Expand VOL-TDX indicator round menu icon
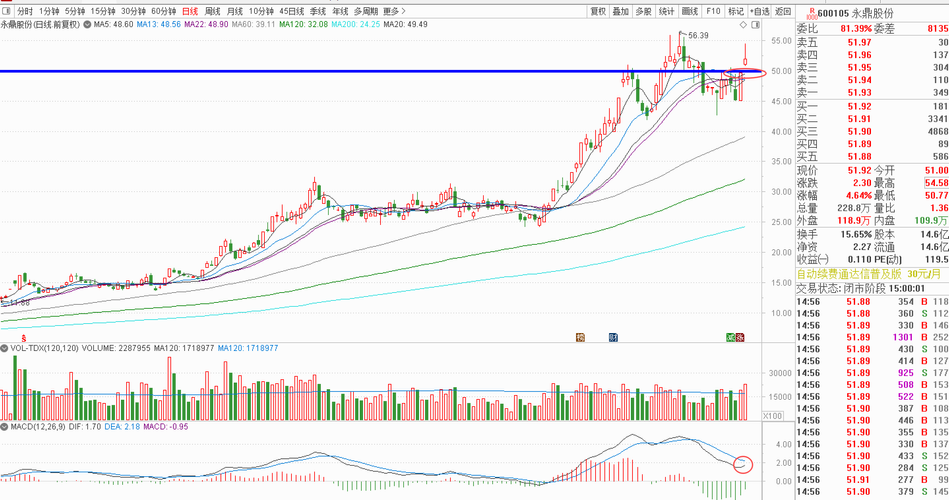This screenshot has width=949, height=500. (x=4, y=348)
